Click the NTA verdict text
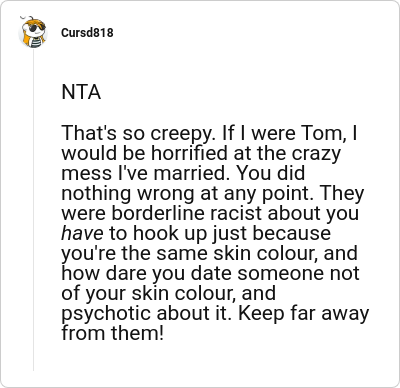This screenshot has width=400, height=388. click(x=81, y=92)
